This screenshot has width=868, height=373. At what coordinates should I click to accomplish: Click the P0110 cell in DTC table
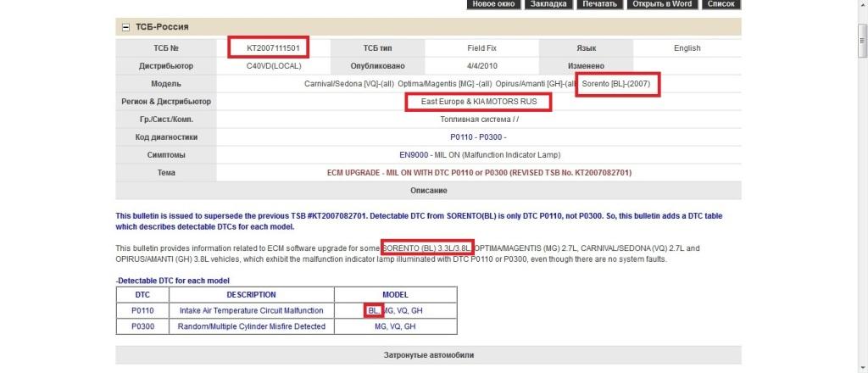(142, 310)
